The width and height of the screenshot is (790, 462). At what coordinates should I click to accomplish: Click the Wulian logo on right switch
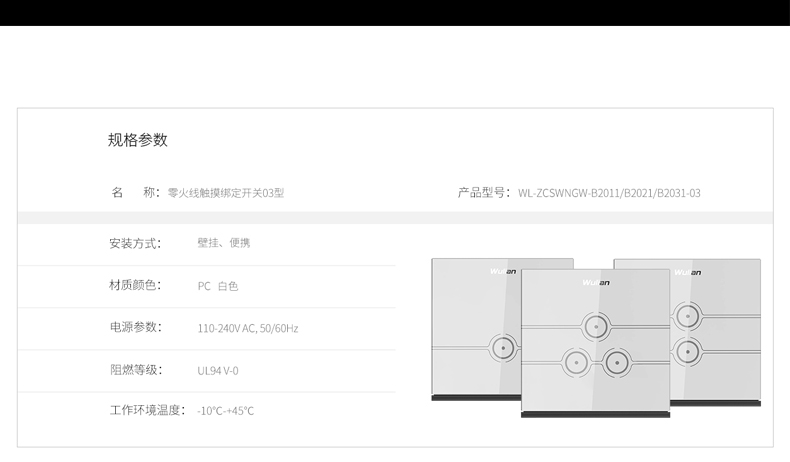tap(688, 273)
